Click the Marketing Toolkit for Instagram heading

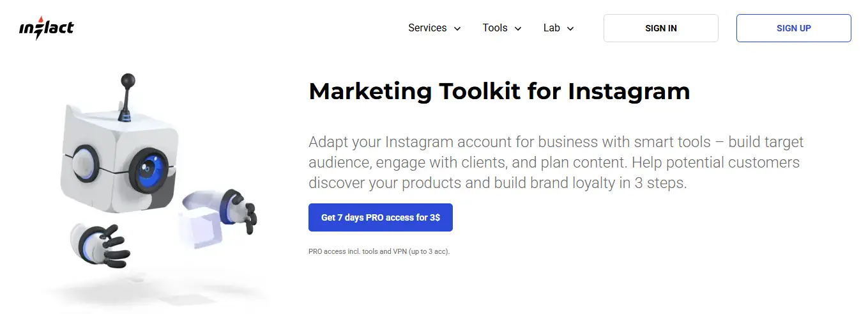point(499,91)
